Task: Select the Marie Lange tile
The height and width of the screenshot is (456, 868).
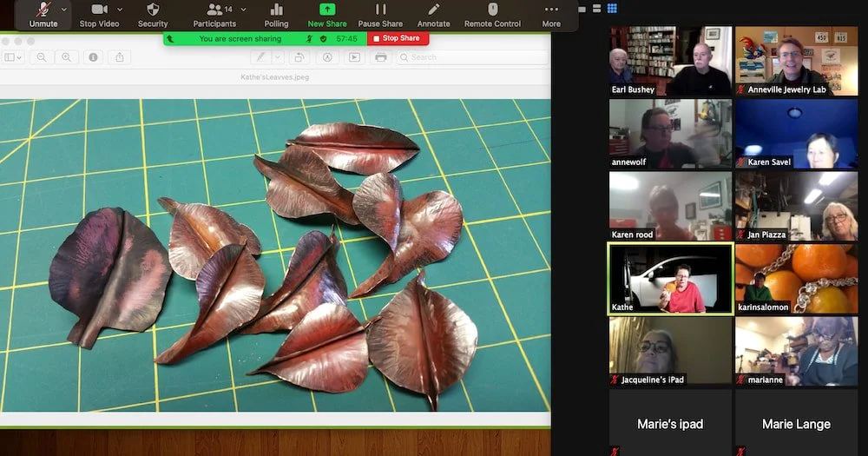Action: [x=797, y=424]
